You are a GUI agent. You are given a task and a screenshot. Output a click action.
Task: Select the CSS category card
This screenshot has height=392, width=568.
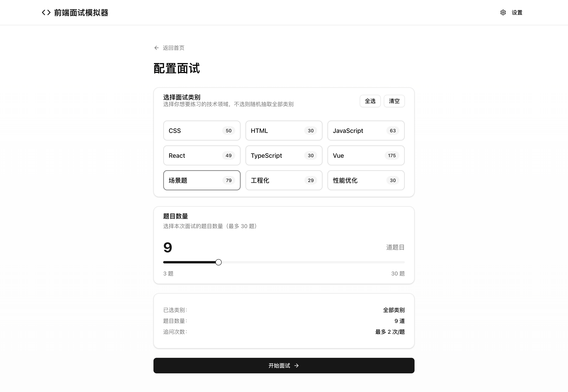pos(201,131)
